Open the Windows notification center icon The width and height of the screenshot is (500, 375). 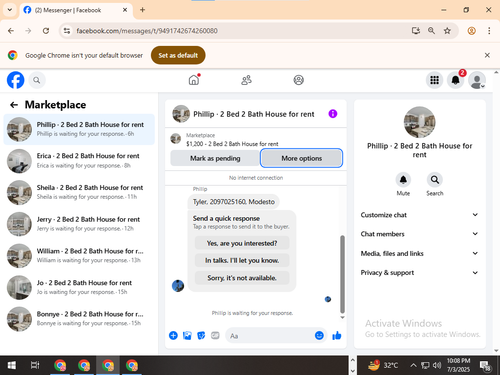[485, 366]
